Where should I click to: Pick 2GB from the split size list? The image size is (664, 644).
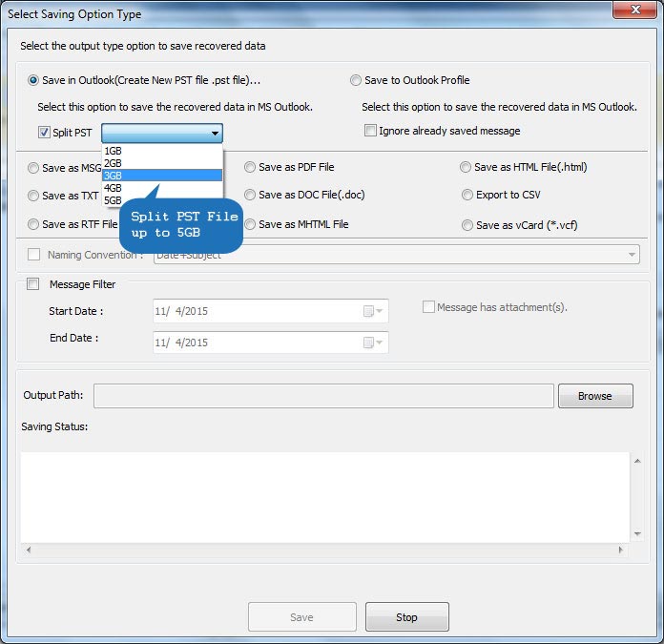114,163
